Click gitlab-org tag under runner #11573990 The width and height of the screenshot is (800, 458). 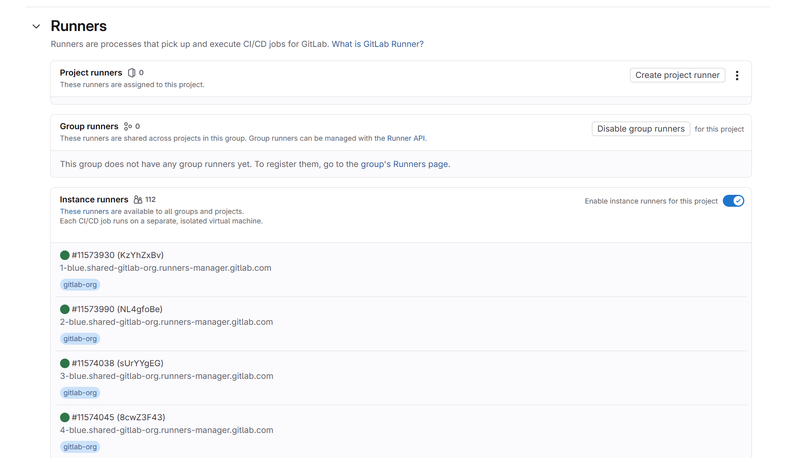[80, 339]
